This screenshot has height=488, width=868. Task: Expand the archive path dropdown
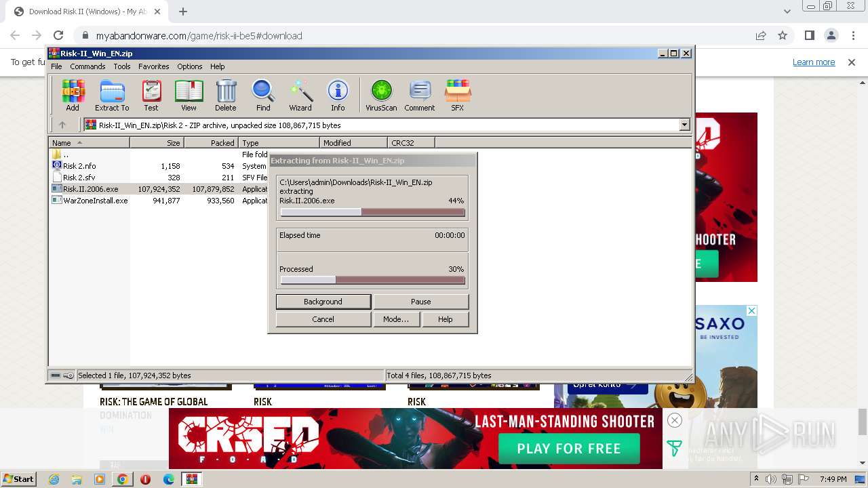click(x=684, y=125)
